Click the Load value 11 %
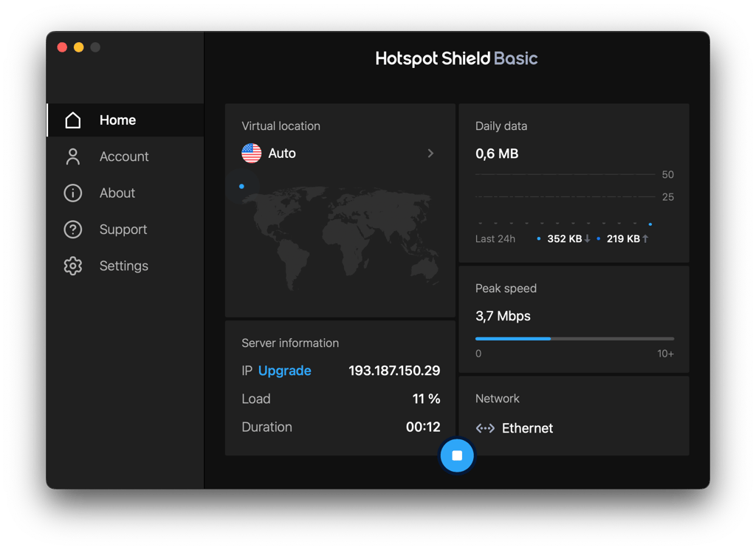This screenshot has width=756, height=550. [x=426, y=399]
